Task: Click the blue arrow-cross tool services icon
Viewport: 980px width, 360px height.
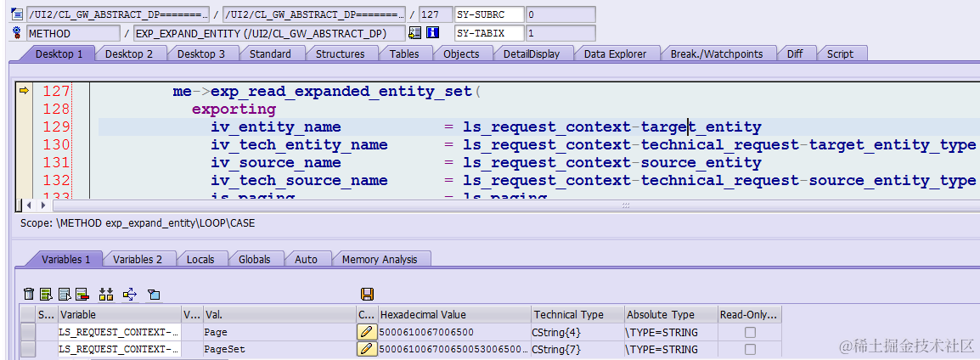Action: (x=130, y=294)
